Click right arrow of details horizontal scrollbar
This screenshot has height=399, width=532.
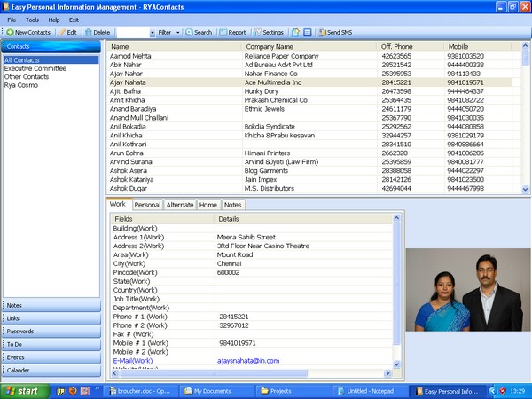[x=387, y=373]
